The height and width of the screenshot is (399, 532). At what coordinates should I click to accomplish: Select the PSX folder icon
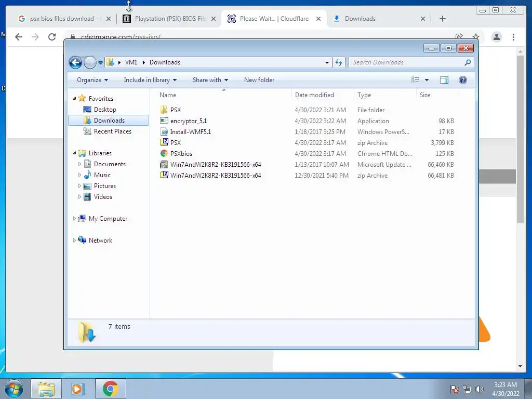click(164, 110)
